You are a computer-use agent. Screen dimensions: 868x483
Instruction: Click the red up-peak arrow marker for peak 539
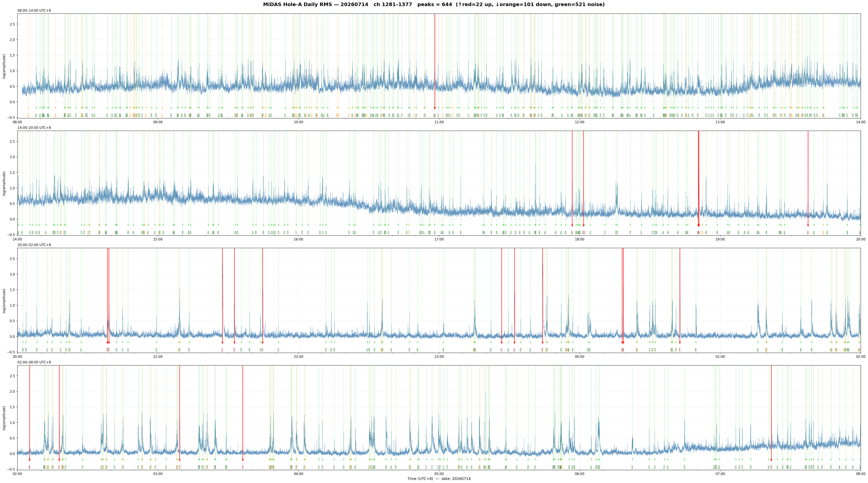tap(243, 459)
